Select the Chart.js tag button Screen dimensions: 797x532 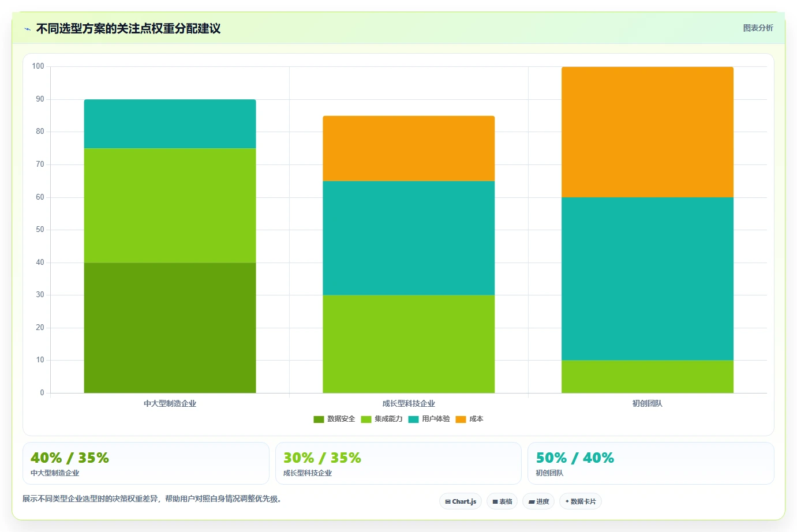[x=461, y=501]
